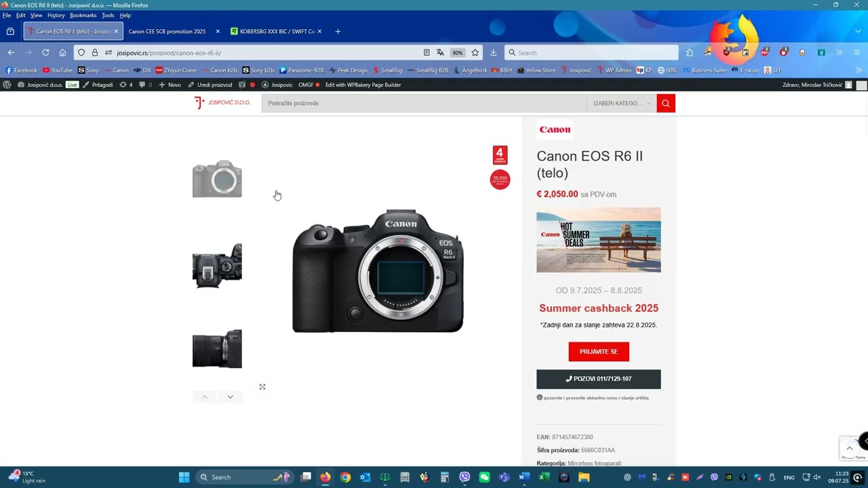Open the IZABERI KATEGO... category dropdown
The image size is (868, 488).
(x=622, y=103)
